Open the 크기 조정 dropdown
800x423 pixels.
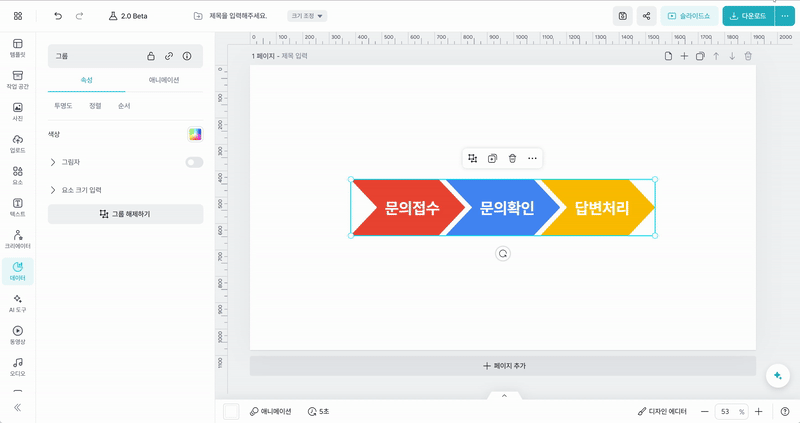pos(307,16)
